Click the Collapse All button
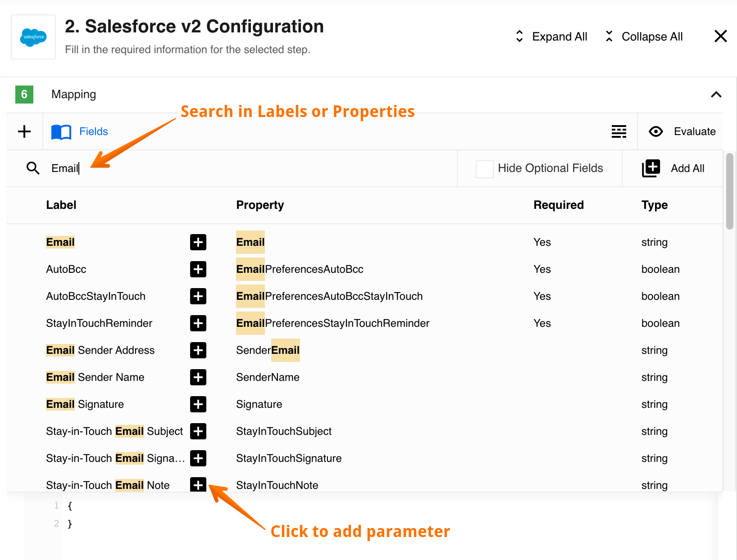Screen dimensions: 737x560 tap(644, 36)
